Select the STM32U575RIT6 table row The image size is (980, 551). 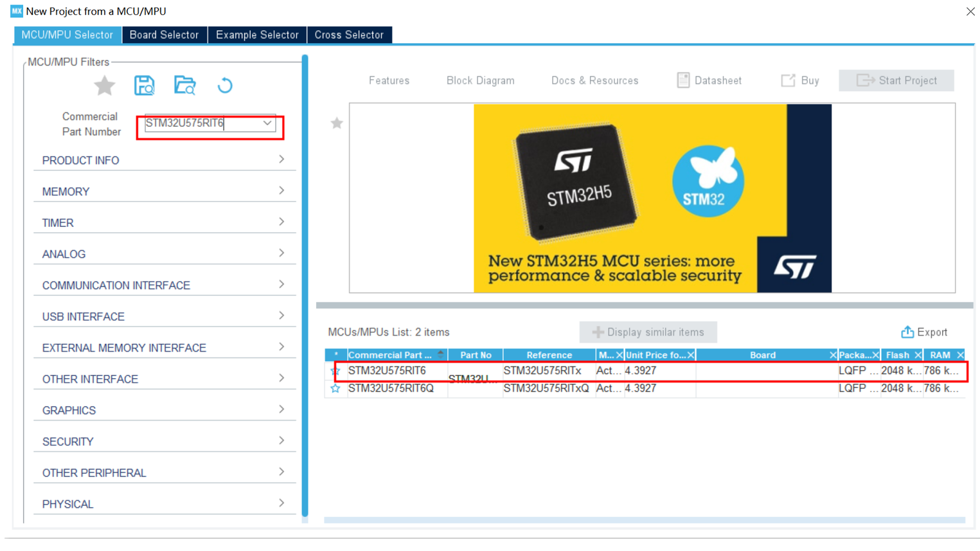click(x=645, y=371)
